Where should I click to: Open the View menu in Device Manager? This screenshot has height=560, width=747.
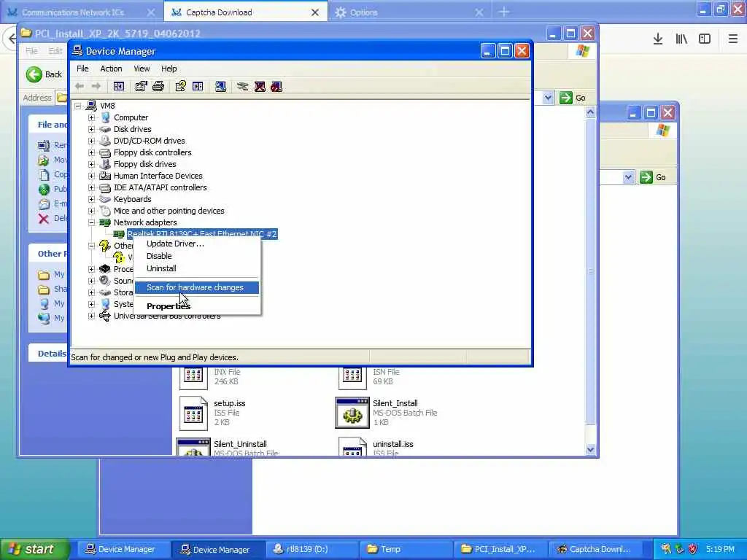pos(142,69)
